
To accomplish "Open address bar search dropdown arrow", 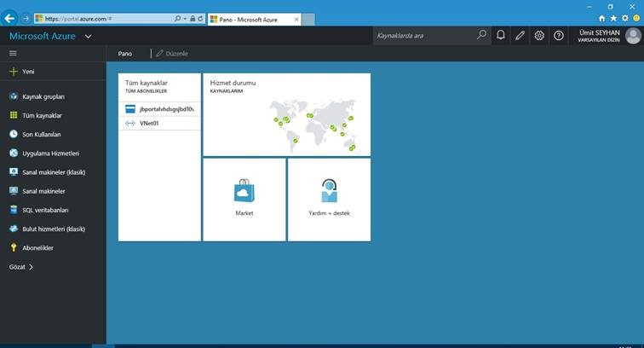I will [185, 19].
